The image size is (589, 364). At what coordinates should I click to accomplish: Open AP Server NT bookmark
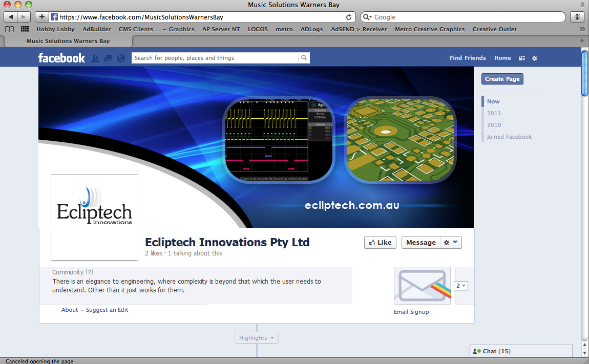221,29
